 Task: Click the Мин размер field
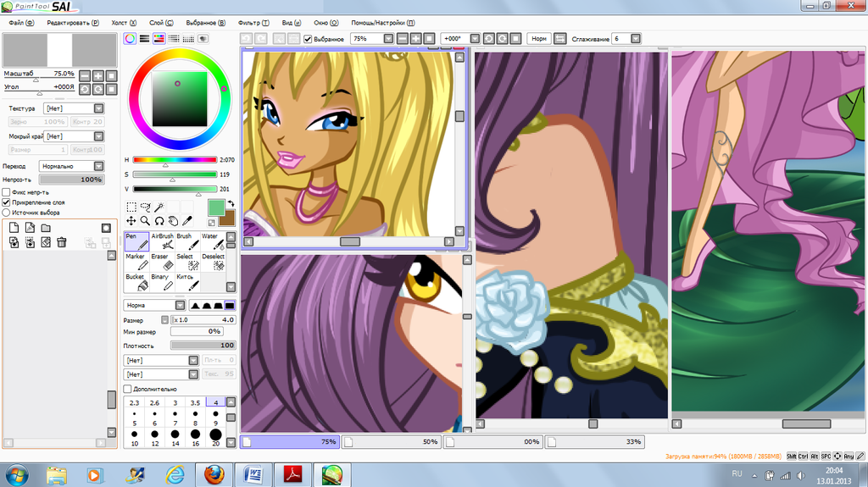coord(196,331)
